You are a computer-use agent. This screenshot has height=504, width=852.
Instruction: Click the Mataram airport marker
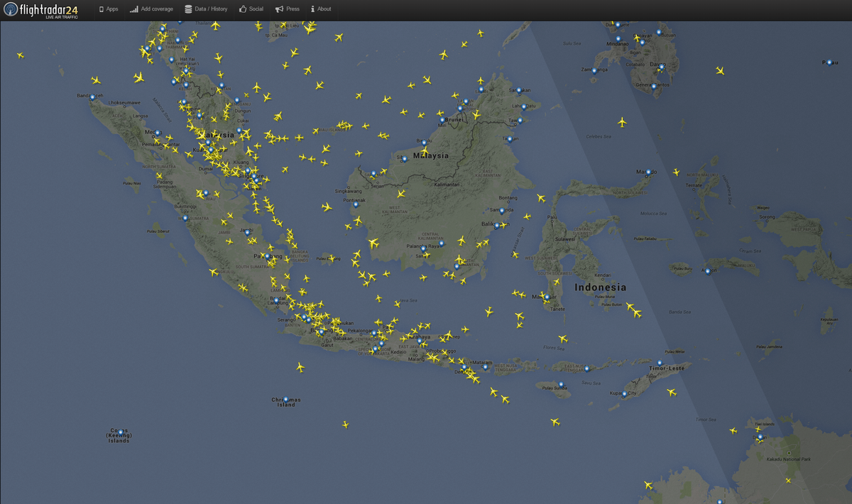[x=486, y=366]
